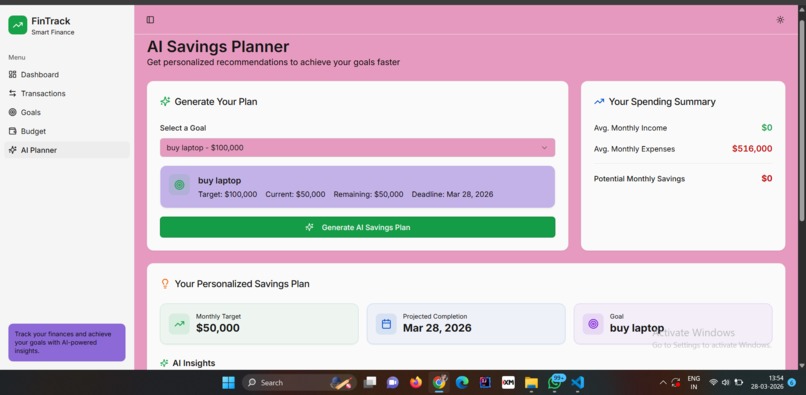Select AI Planner in the sidebar

67,150
